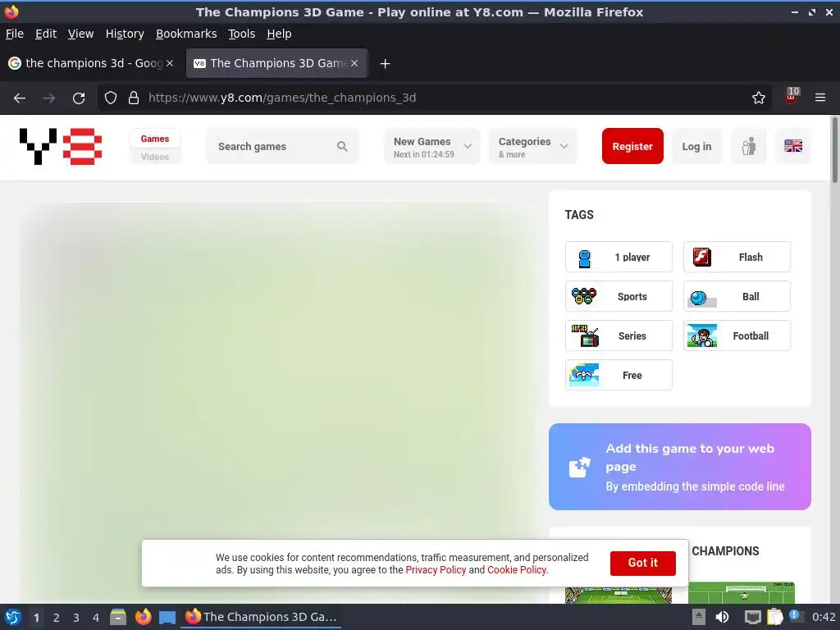The width and height of the screenshot is (840, 630).
Task: Open the Privacy Policy link
Action: 436,570
